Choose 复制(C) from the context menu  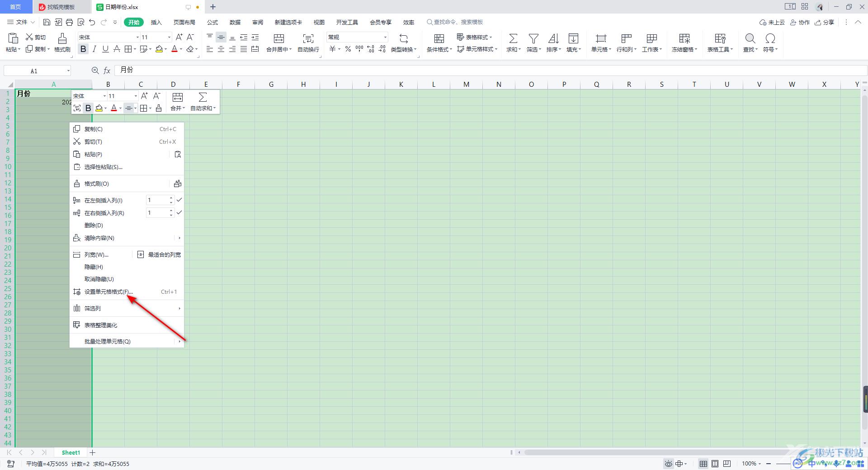click(x=127, y=129)
